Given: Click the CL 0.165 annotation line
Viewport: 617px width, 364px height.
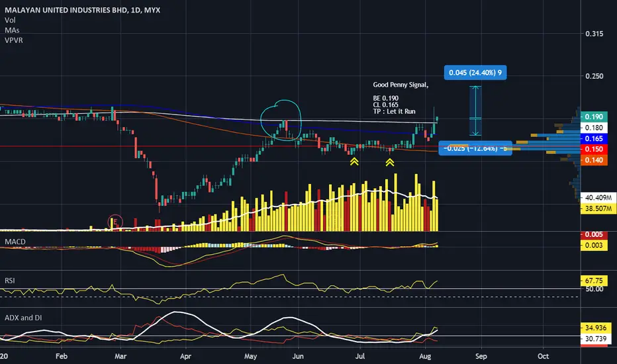Looking at the screenshot, I should tap(385, 105).
